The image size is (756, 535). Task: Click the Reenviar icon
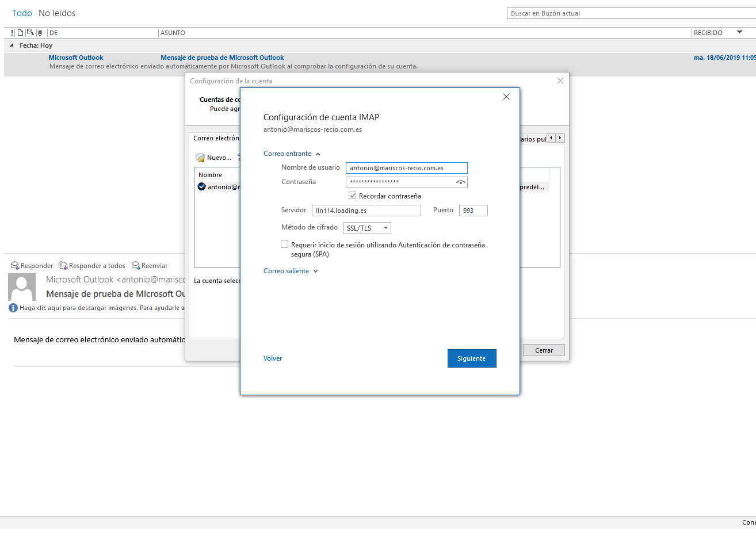pos(136,265)
